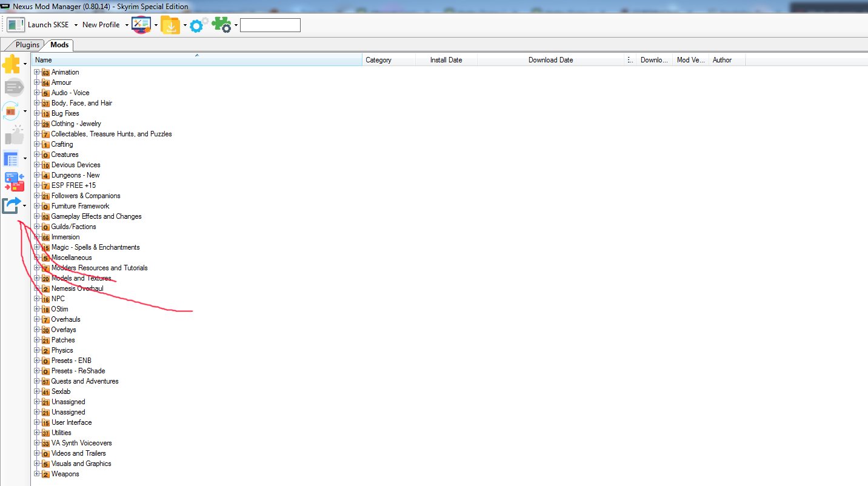Click the Gameplay Effects and Changes folder icon
The height and width of the screenshot is (486, 868).
[45, 216]
